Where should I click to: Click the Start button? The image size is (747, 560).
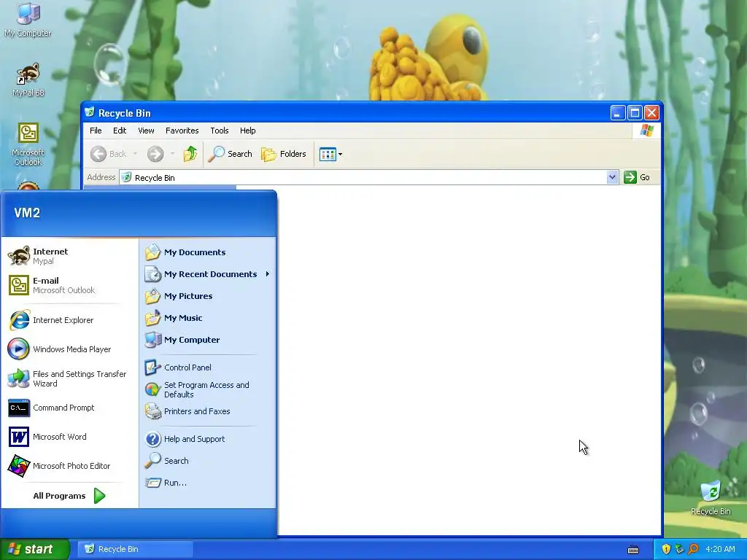click(34, 549)
